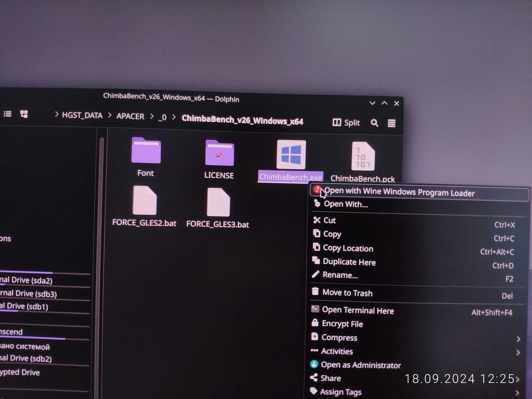
Task: Expand breadcrumb arrow before ChimbaBench_v26_Windows_x64
Action: point(174,117)
